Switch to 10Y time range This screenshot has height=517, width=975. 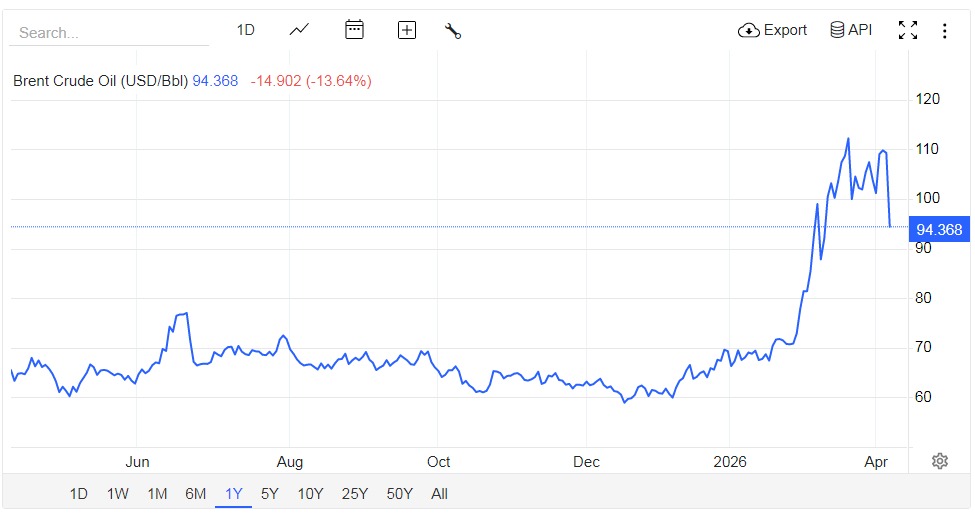310,493
